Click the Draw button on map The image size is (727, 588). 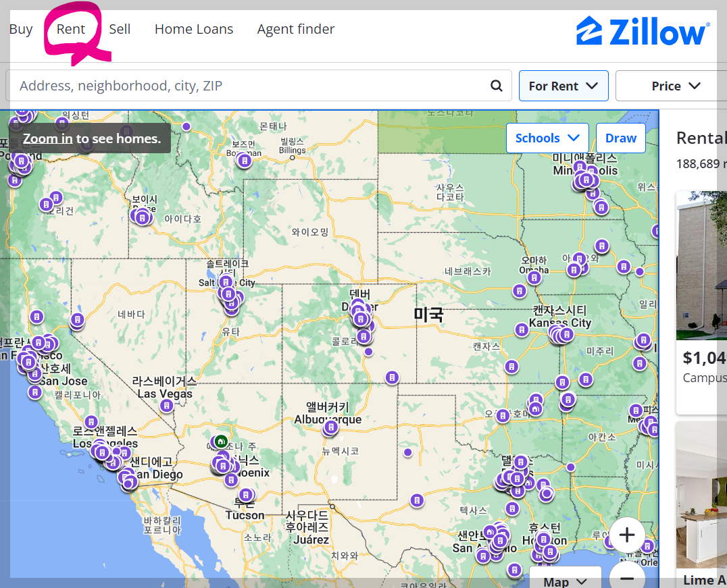620,138
